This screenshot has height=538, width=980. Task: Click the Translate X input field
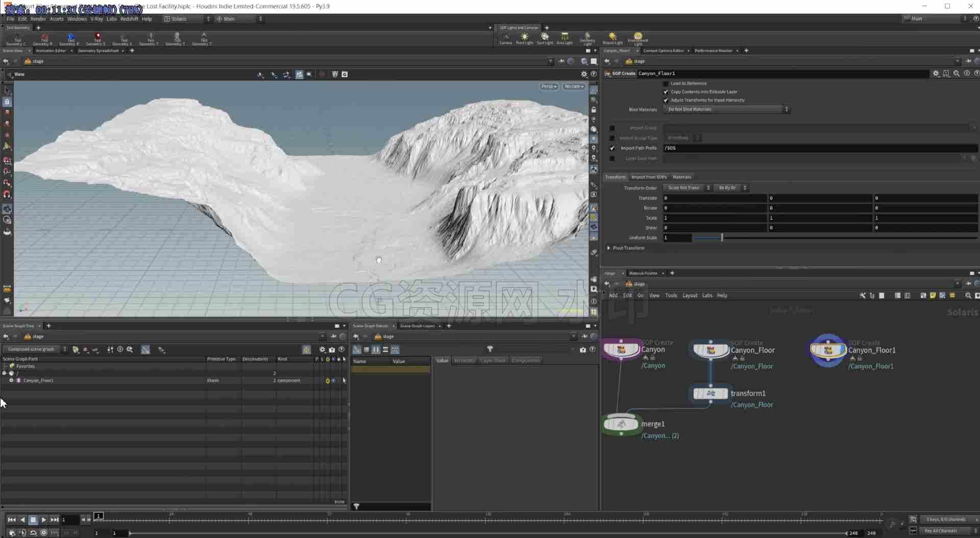point(715,198)
